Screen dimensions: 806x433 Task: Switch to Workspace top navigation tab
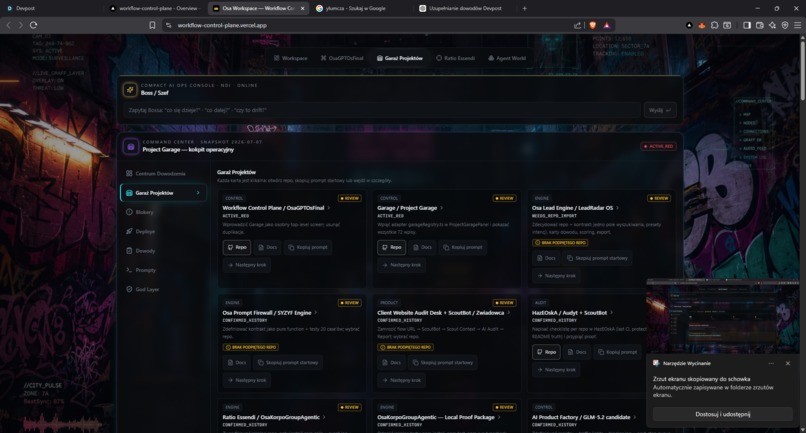(290, 58)
